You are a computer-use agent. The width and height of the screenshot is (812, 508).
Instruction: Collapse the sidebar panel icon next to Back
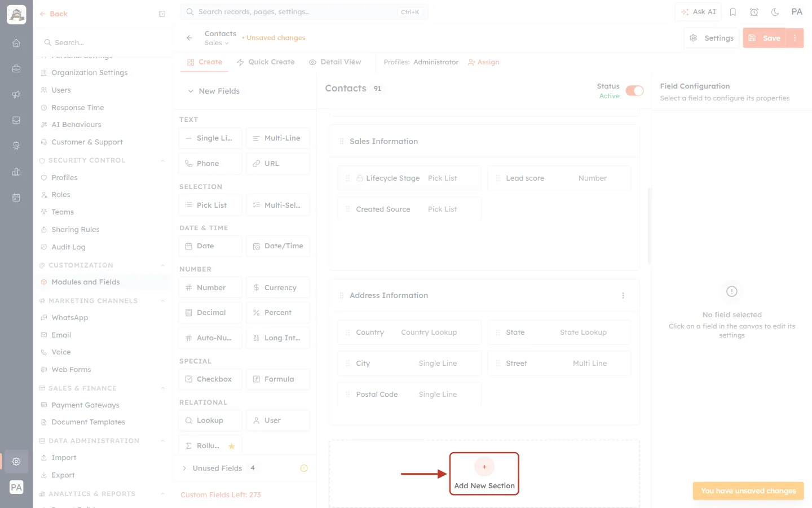coord(162,14)
